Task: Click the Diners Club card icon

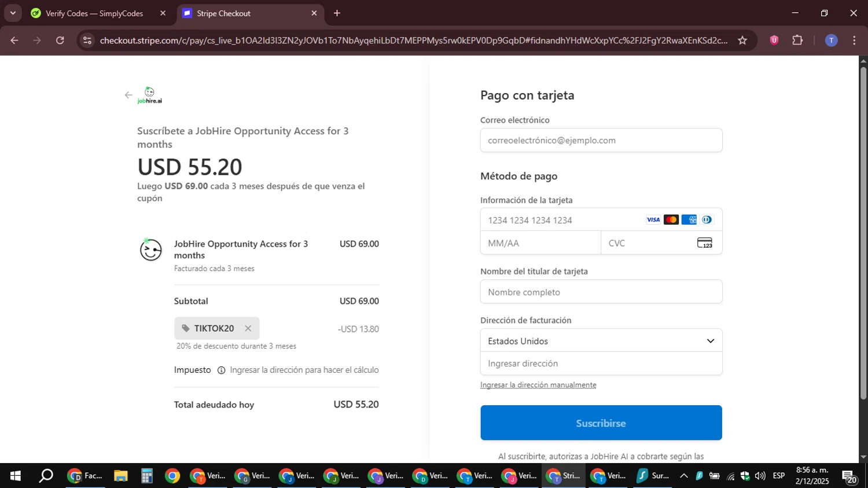Action: (707, 220)
